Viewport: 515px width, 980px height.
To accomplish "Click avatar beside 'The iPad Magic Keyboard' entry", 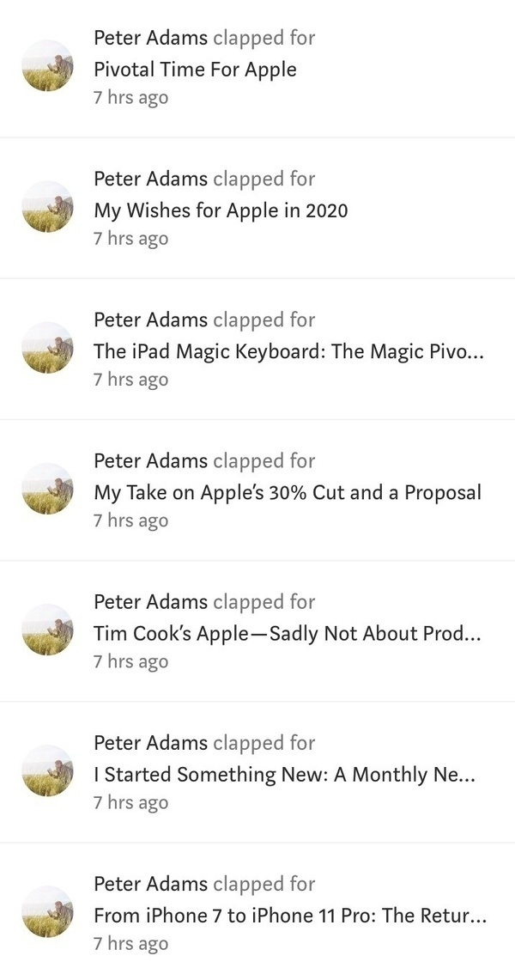I will (47, 348).
